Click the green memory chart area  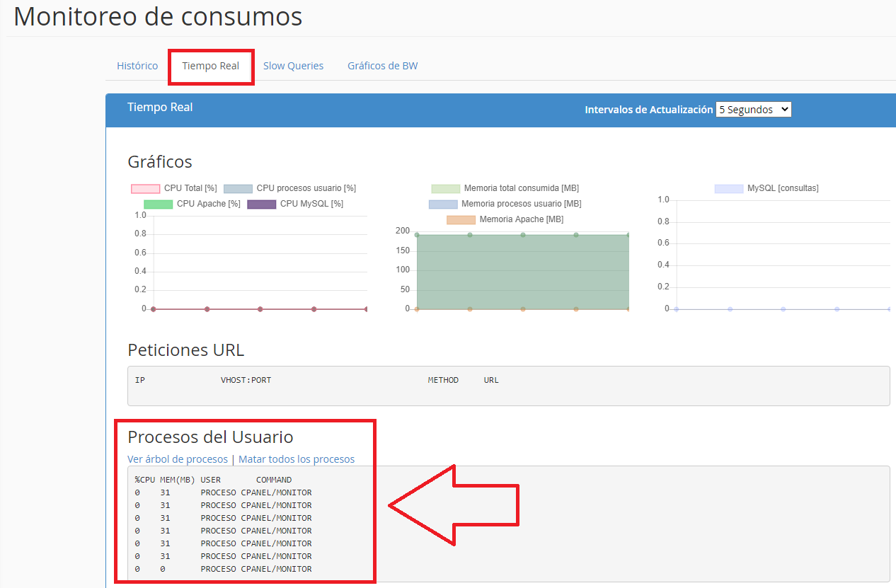click(x=522, y=272)
